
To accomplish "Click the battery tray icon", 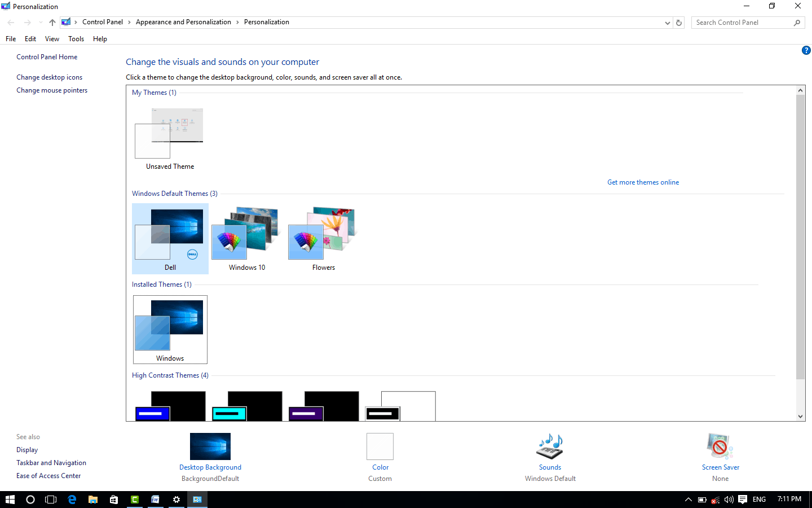I will pos(702,500).
